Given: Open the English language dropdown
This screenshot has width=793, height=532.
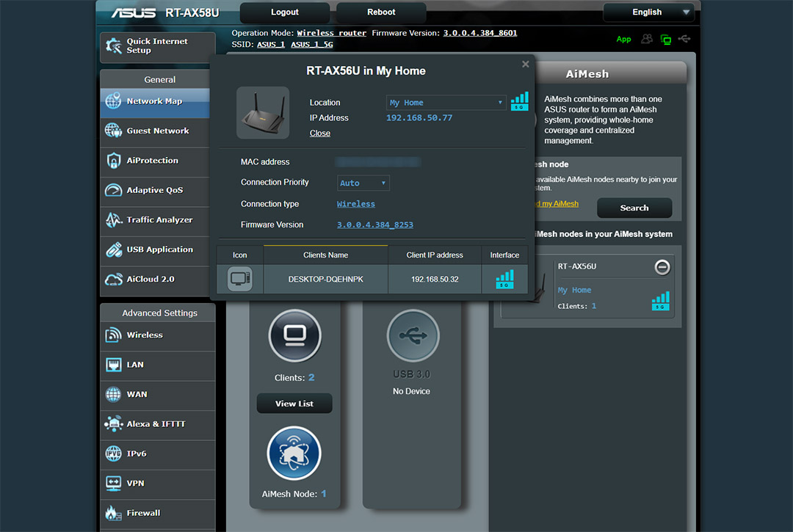Looking at the screenshot, I should (649, 12).
